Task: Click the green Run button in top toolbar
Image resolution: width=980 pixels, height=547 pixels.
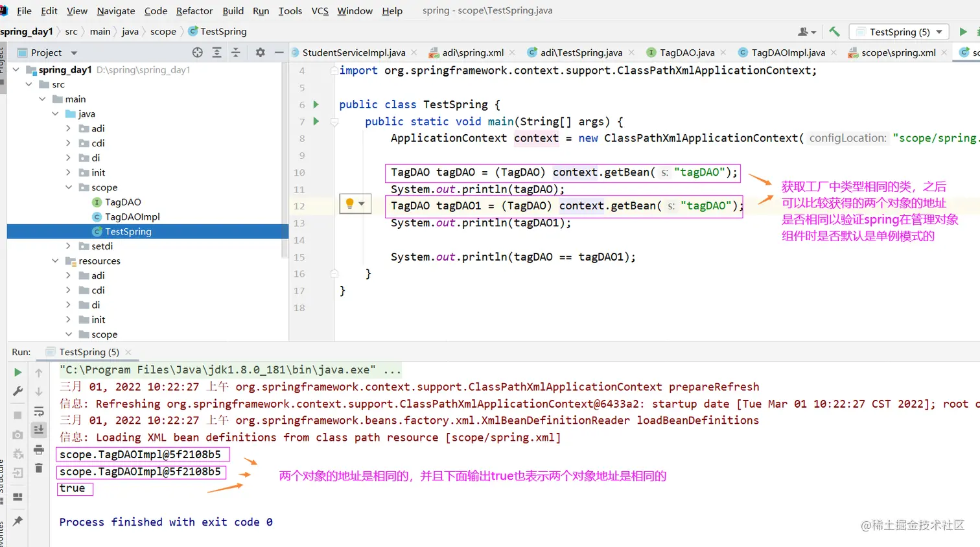Action: (x=963, y=31)
